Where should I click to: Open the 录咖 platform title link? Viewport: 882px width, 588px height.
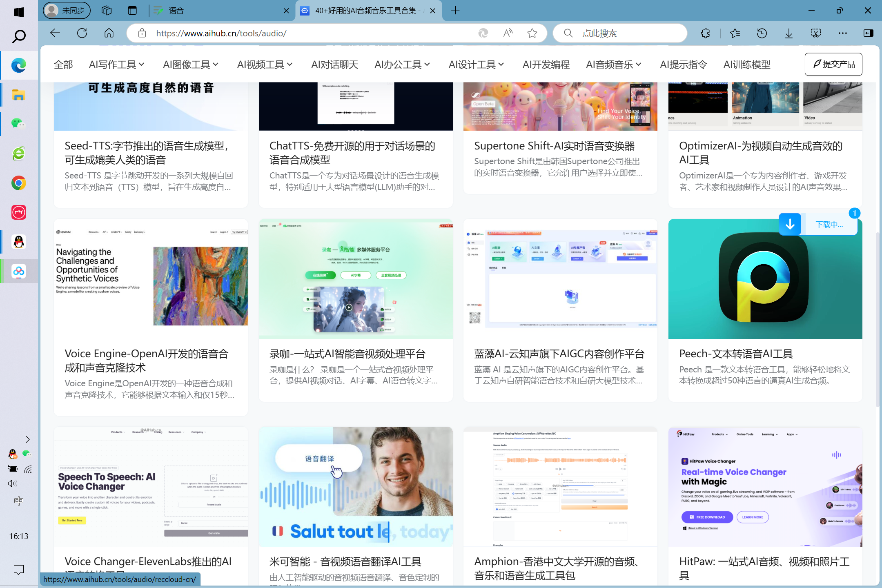click(347, 354)
